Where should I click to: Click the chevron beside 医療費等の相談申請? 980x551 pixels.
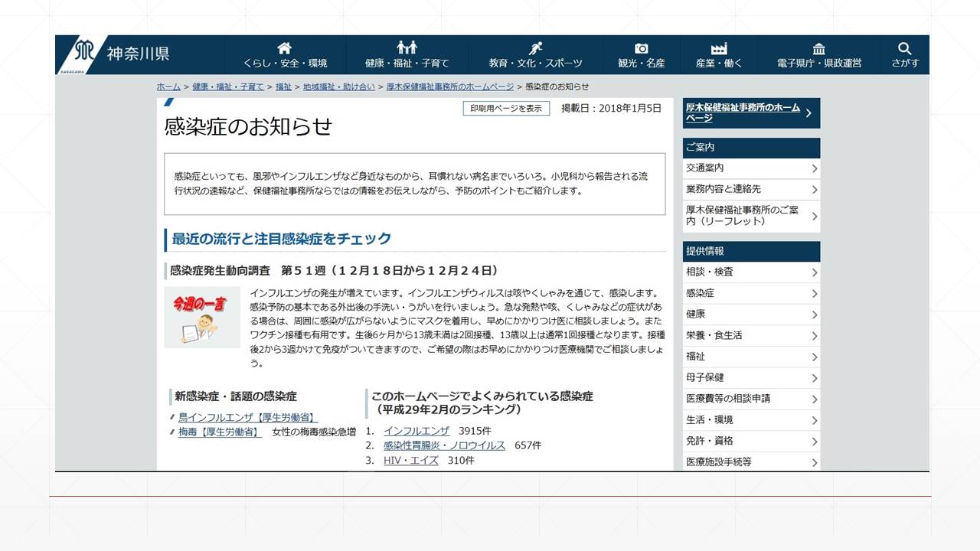point(814,399)
